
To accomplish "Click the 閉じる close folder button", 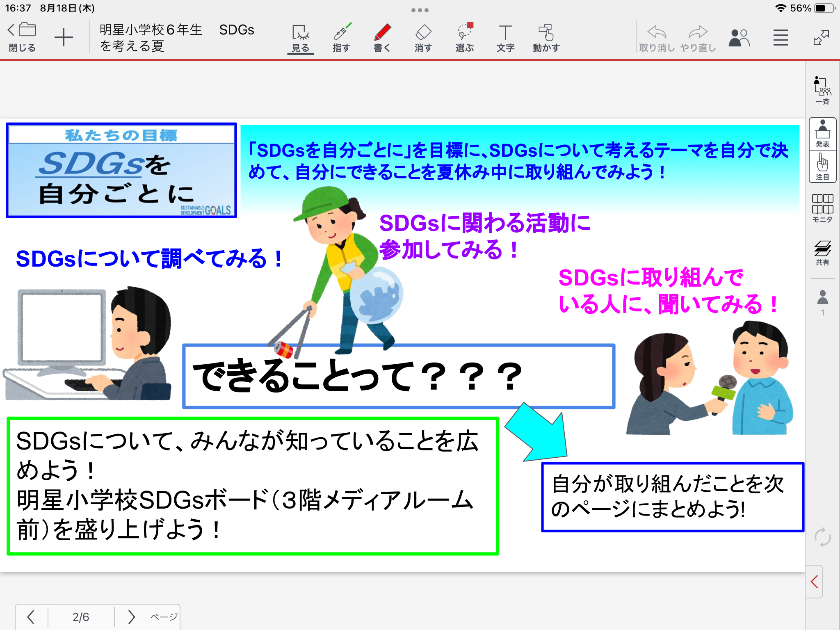I will 23,37.
